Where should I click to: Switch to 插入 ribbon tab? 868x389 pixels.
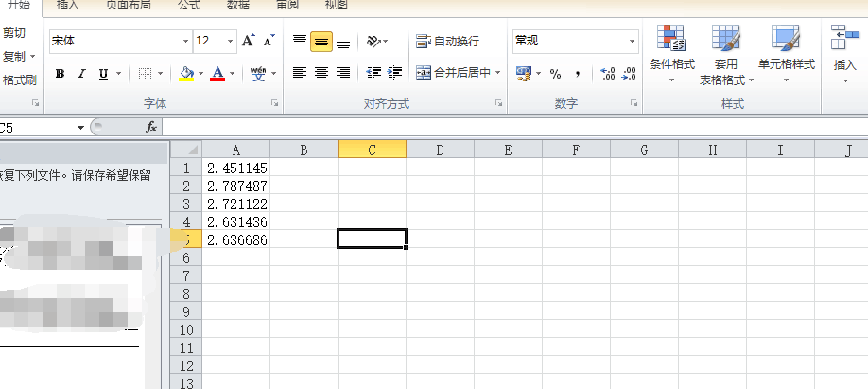[67, 6]
